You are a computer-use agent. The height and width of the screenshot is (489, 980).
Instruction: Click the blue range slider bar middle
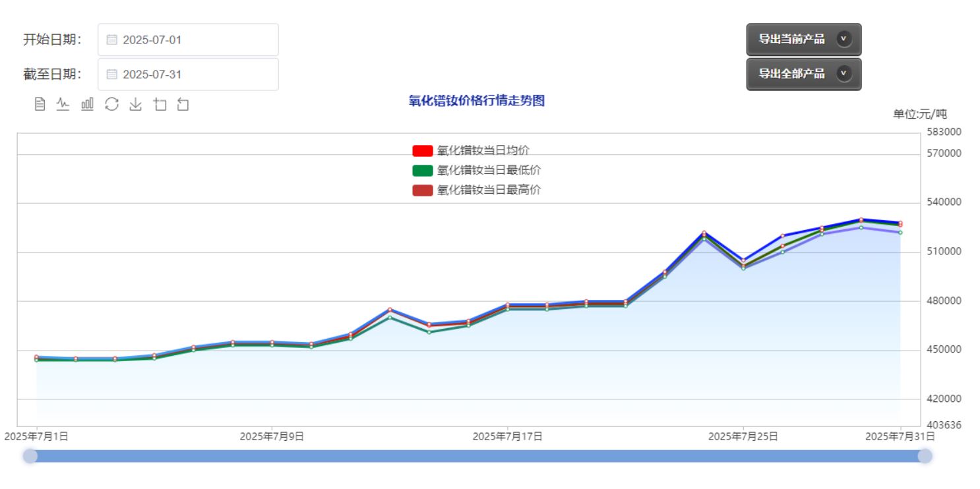(x=477, y=456)
